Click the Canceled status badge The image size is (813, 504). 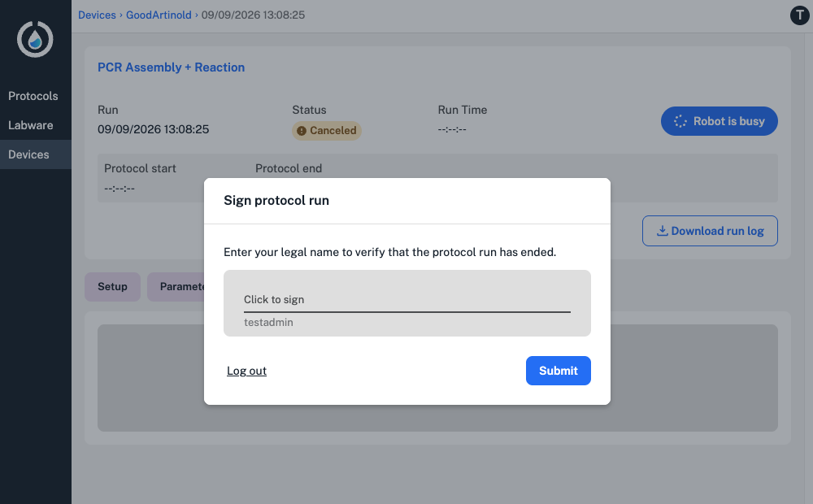[327, 131]
